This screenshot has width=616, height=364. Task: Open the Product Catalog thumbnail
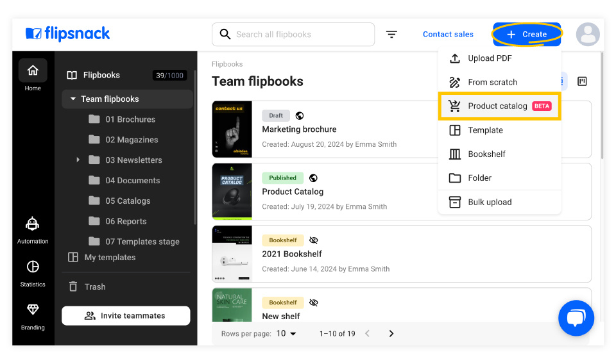(x=232, y=192)
